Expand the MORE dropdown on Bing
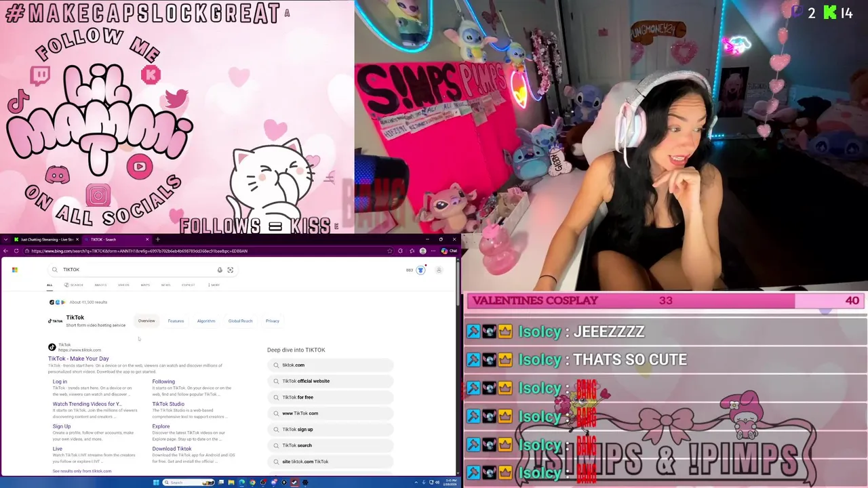Image resolution: width=868 pixels, height=488 pixels. [x=214, y=285]
